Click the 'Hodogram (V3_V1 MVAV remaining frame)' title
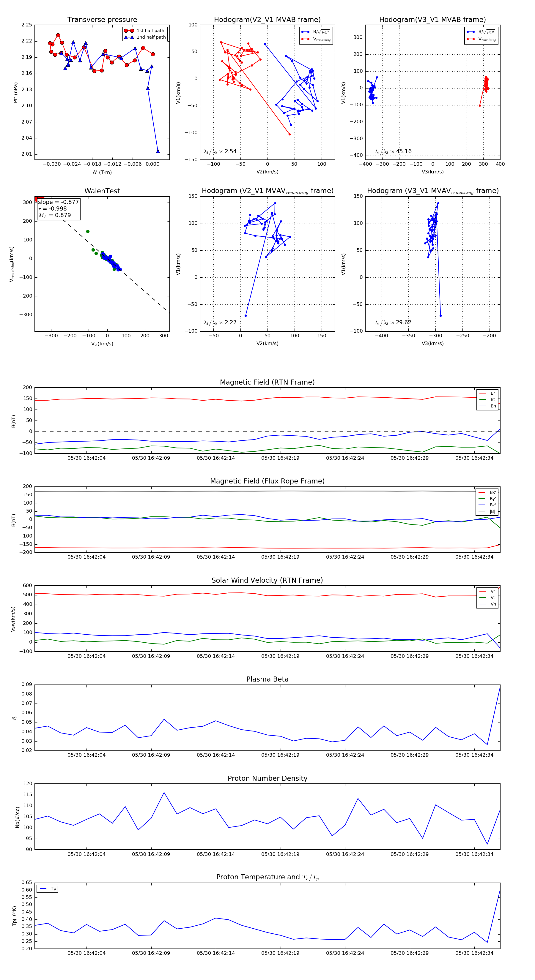The height and width of the screenshot is (980, 535). point(432,191)
